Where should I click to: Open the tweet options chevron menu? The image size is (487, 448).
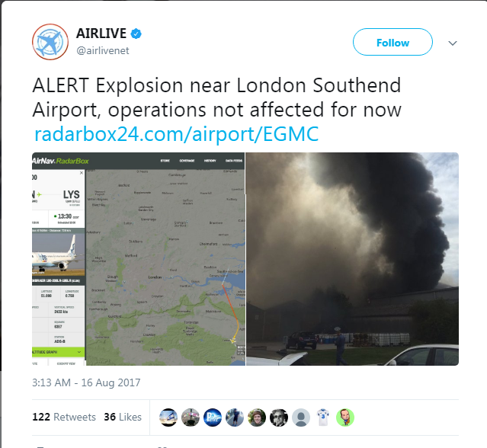(x=453, y=43)
